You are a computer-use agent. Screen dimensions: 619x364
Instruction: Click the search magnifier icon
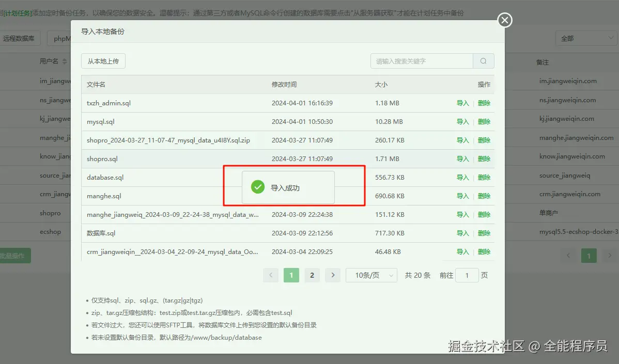coord(483,61)
